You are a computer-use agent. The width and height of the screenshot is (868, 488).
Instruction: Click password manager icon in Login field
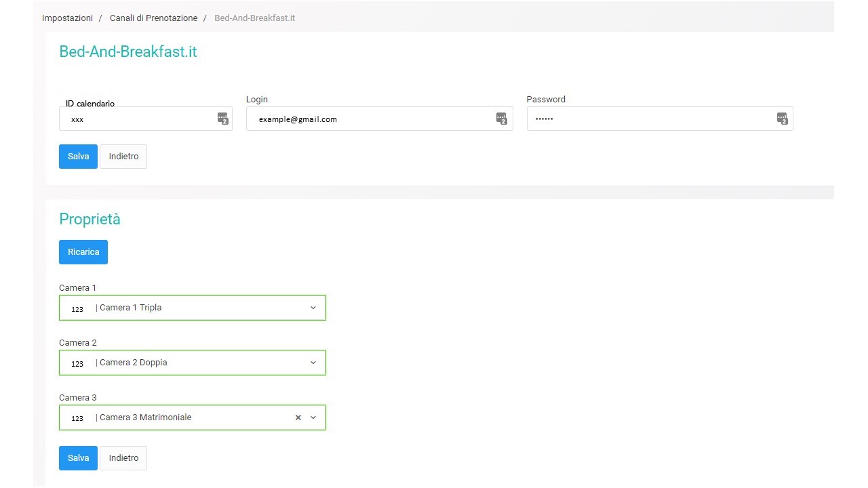click(x=502, y=119)
